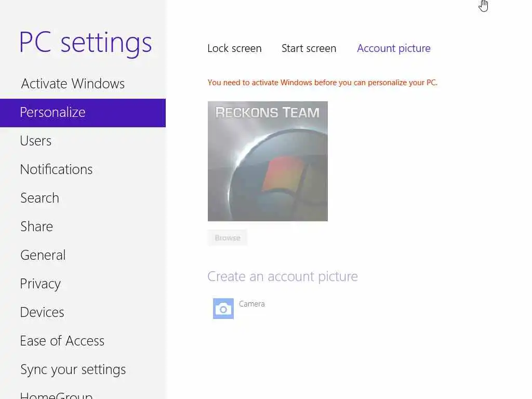
Task: Open Activate Windows settings
Action: coord(73,84)
